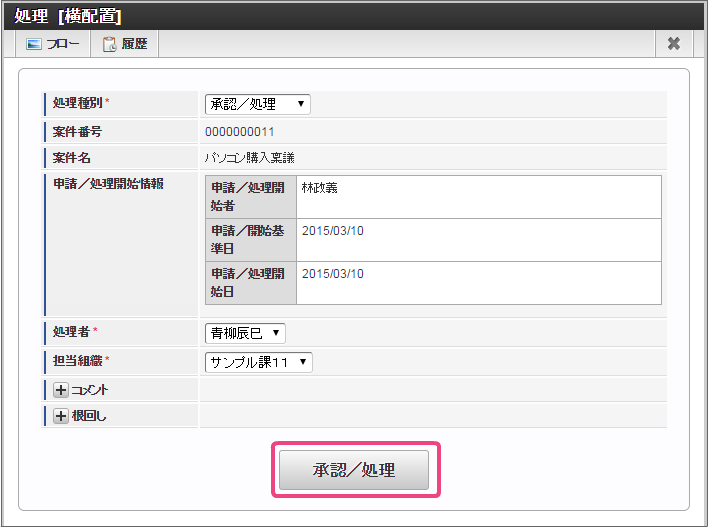The image size is (708, 527).
Task: Open the フロー tab label
Action: tap(63, 44)
